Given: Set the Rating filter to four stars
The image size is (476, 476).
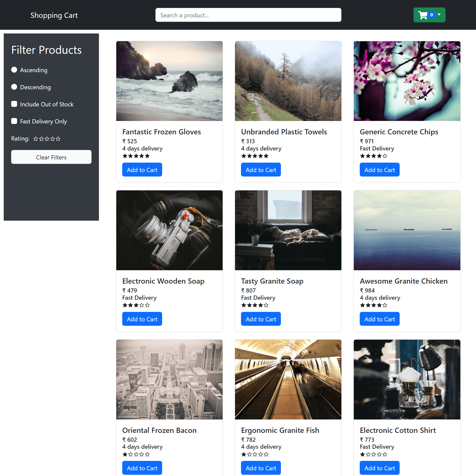Looking at the screenshot, I should point(53,139).
